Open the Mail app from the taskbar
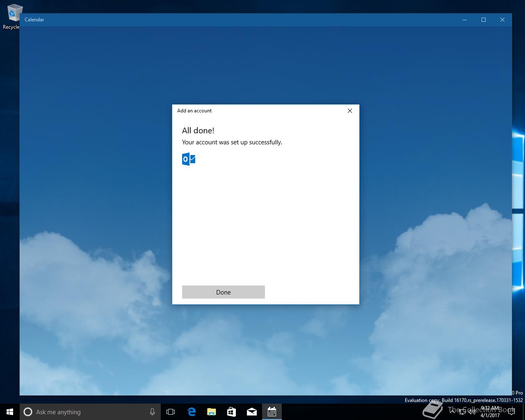 [251, 412]
